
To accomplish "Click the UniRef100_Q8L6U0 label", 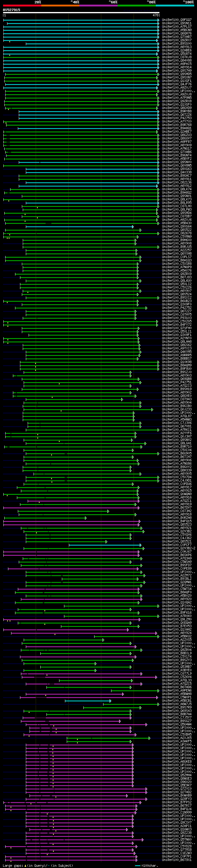I will [177, 280].
